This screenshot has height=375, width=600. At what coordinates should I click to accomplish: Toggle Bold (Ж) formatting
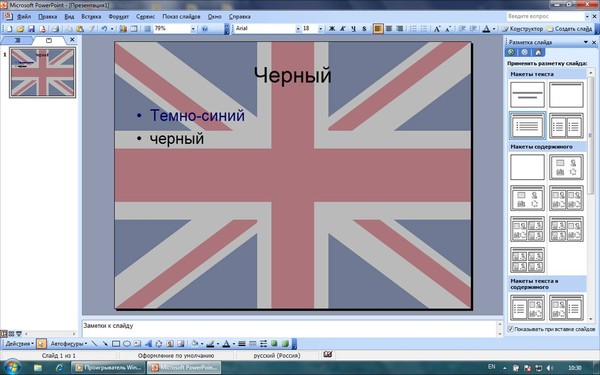[x=332, y=29]
